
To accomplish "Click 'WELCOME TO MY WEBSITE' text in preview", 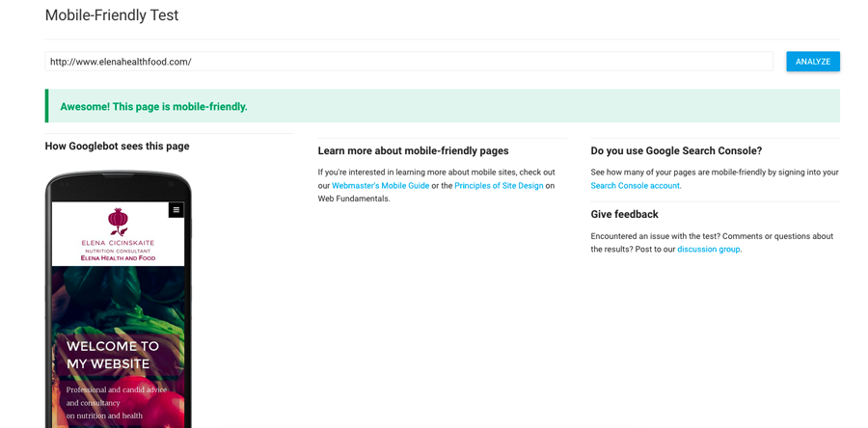I will pyautogui.click(x=113, y=355).
